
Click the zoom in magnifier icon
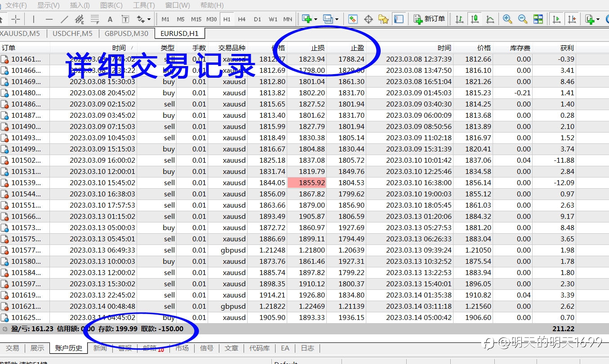(507, 19)
